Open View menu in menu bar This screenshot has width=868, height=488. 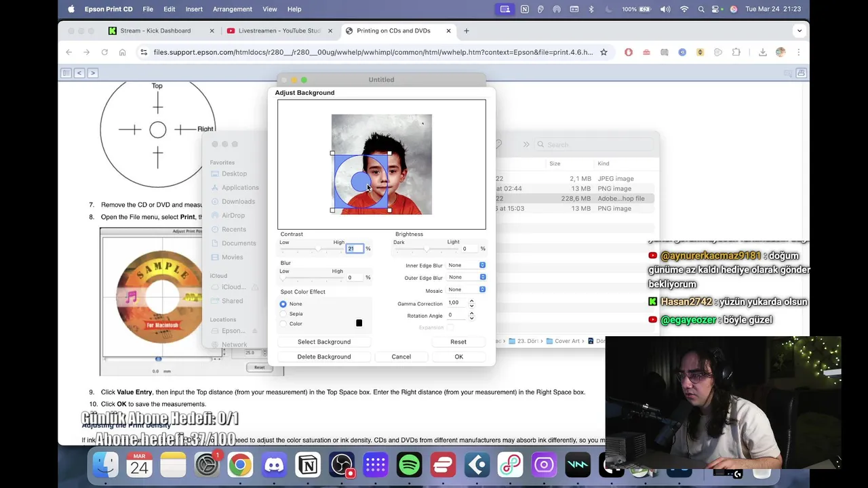(x=270, y=9)
